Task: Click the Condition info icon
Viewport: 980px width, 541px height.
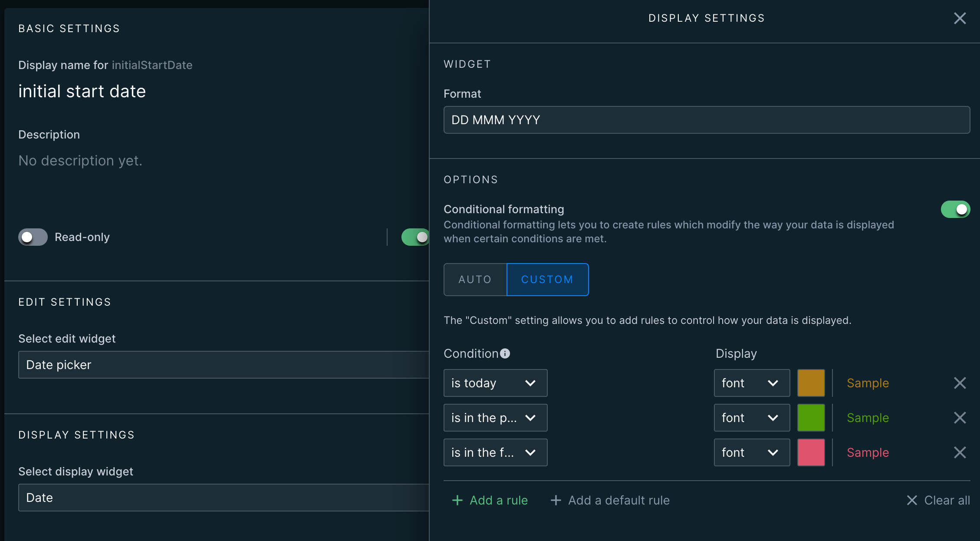Action: [x=505, y=353]
